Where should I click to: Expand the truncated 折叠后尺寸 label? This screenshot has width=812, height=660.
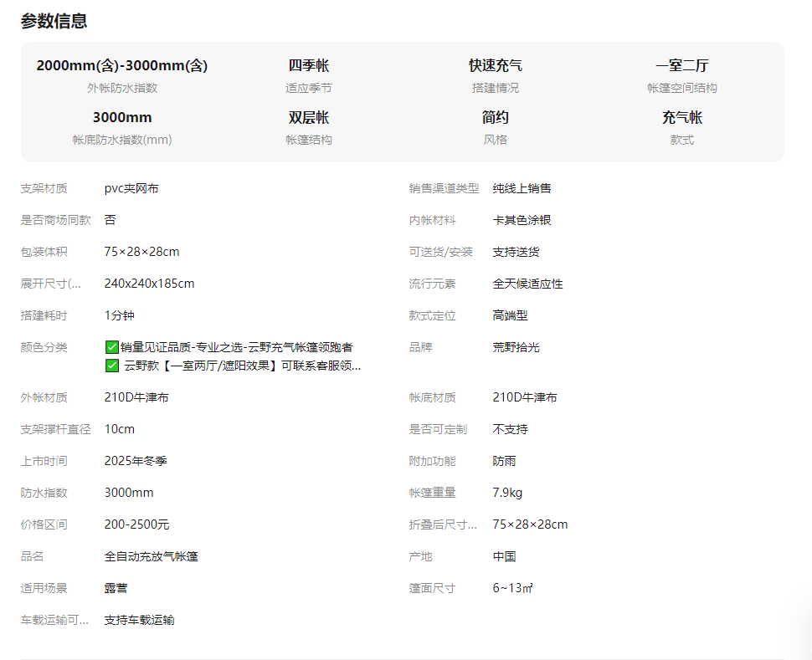click(443, 524)
